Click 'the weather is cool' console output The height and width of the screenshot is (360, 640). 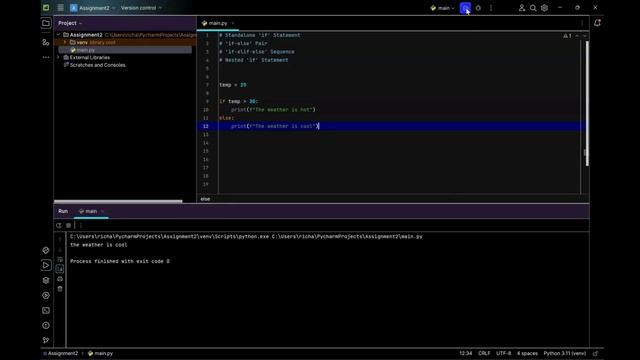(x=98, y=245)
